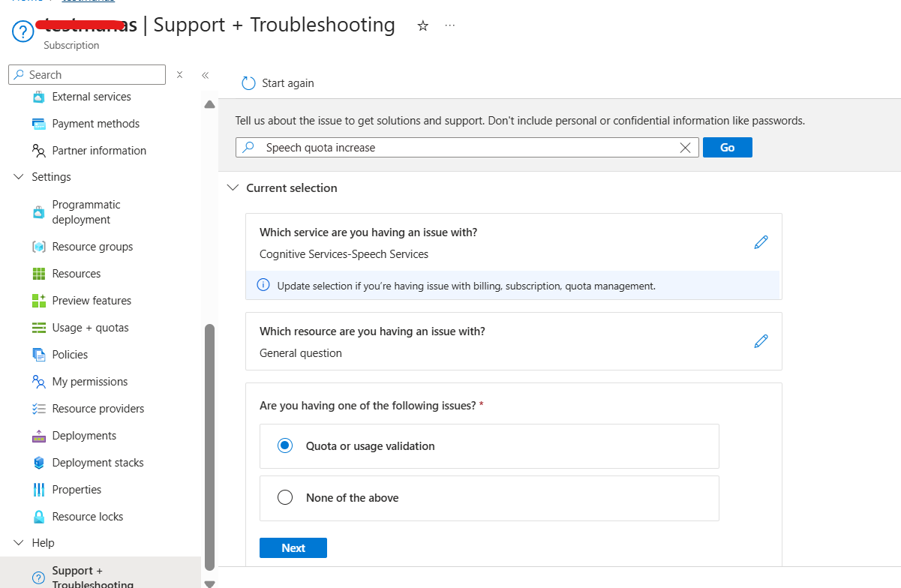
Task: Click the Go button
Action: point(727,148)
